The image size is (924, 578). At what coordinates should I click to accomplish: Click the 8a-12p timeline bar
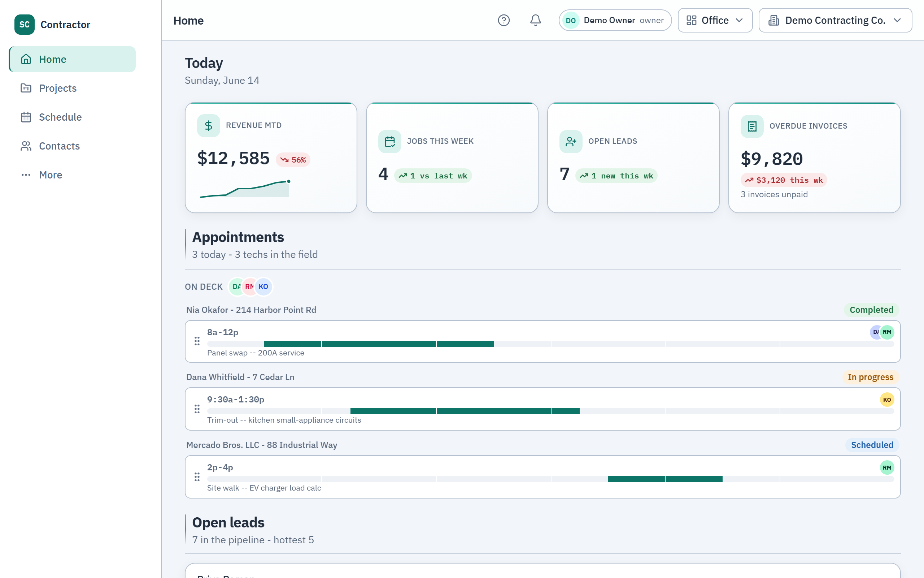[379, 344]
